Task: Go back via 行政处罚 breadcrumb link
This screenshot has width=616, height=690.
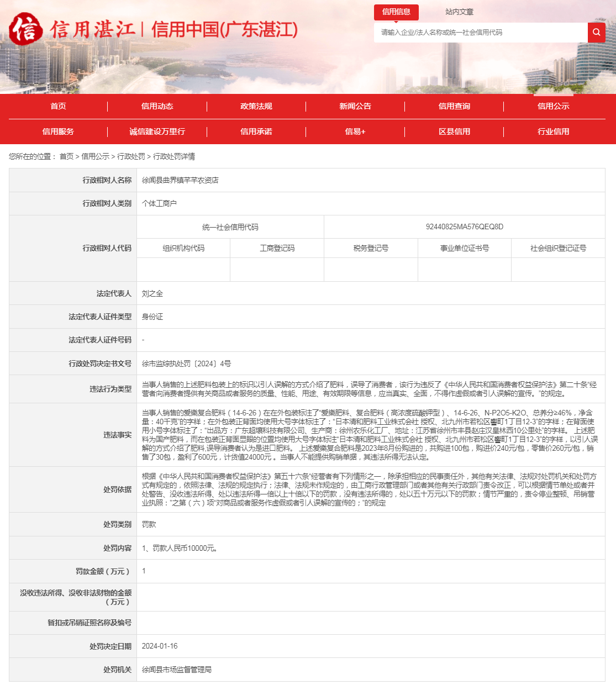Action: tap(131, 157)
